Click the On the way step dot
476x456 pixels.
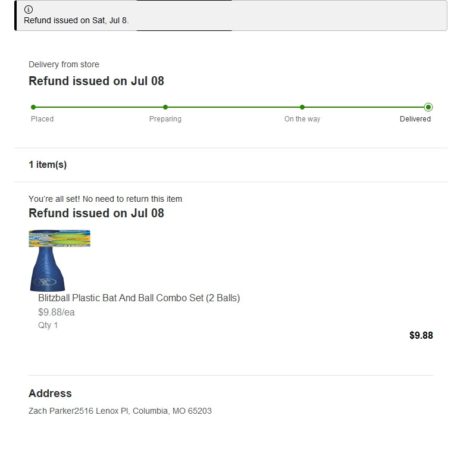click(302, 107)
